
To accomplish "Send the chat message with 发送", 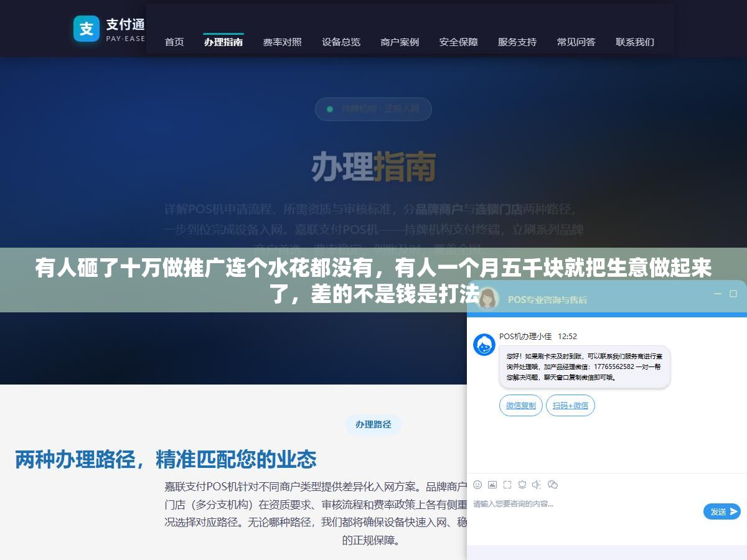I will [722, 511].
